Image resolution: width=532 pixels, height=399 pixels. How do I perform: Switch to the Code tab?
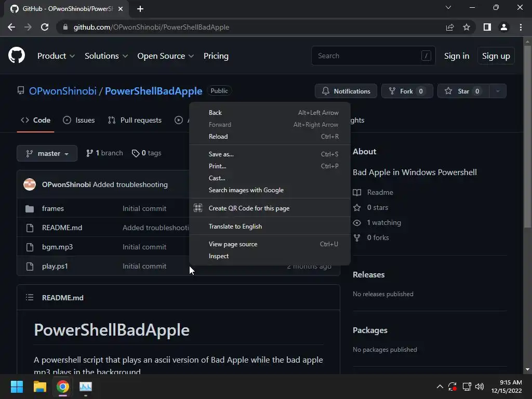(35, 120)
